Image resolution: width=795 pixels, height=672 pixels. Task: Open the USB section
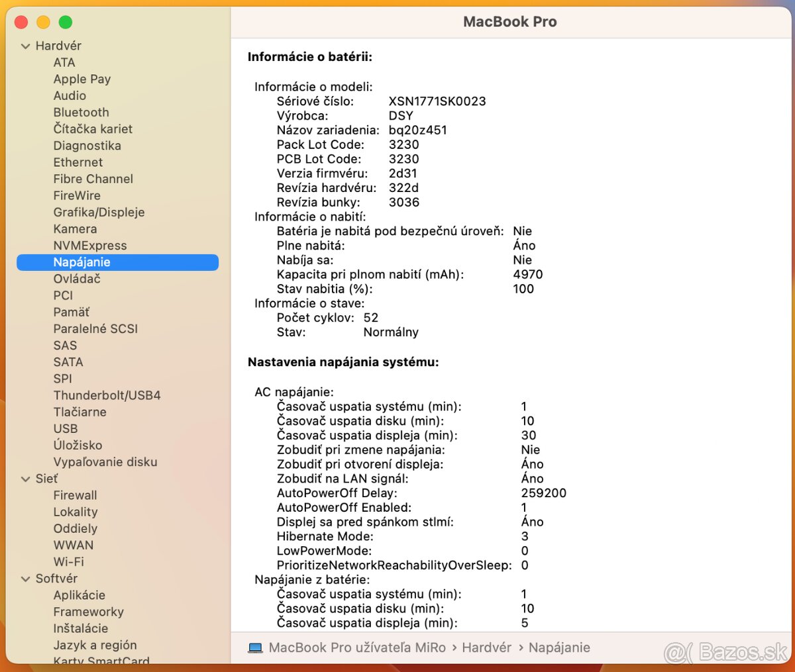(66, 428)
